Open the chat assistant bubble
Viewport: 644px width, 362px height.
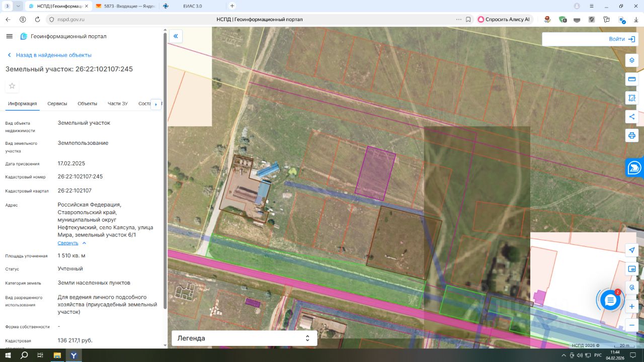[x=610, y=300]
